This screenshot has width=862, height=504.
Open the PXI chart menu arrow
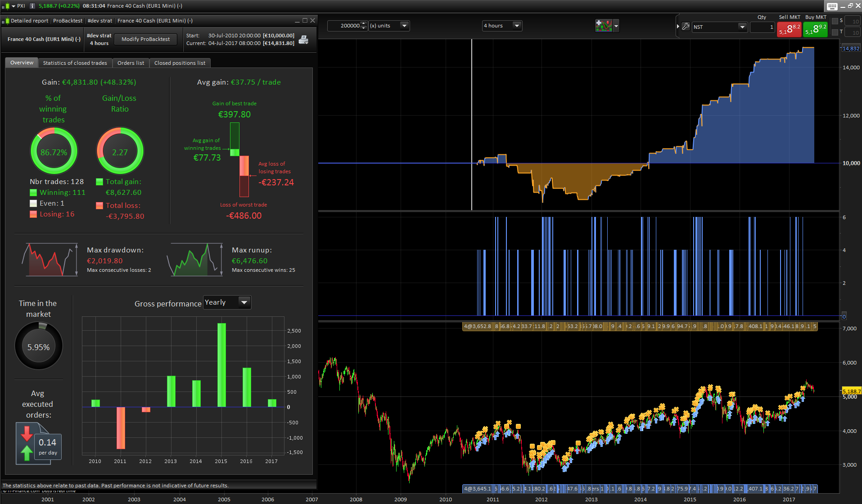point(14,6)
